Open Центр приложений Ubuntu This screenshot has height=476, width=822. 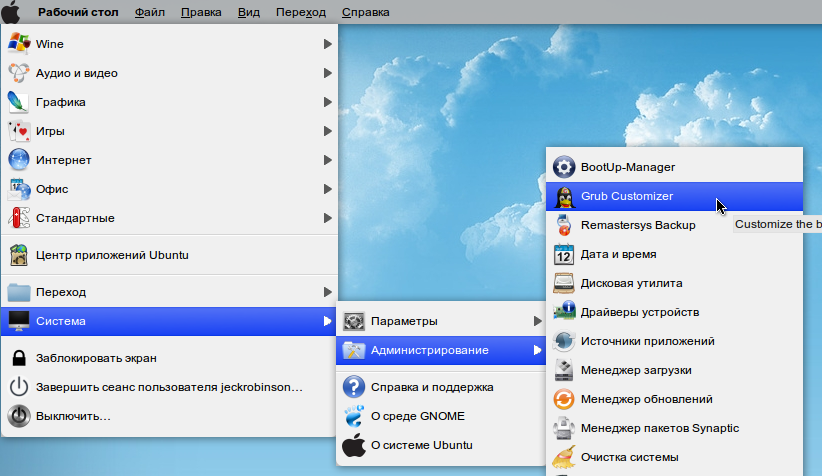point(169,255)
